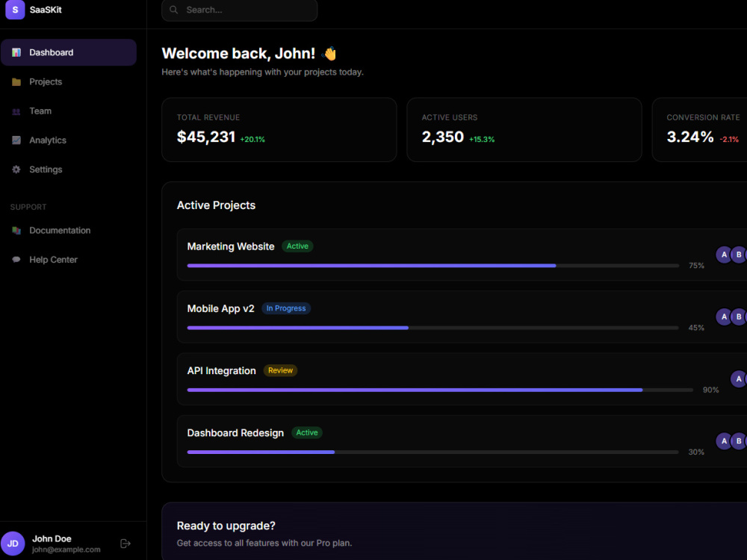
Task: Click the Ready to upgrade? heading
Action: coord(226,526)
